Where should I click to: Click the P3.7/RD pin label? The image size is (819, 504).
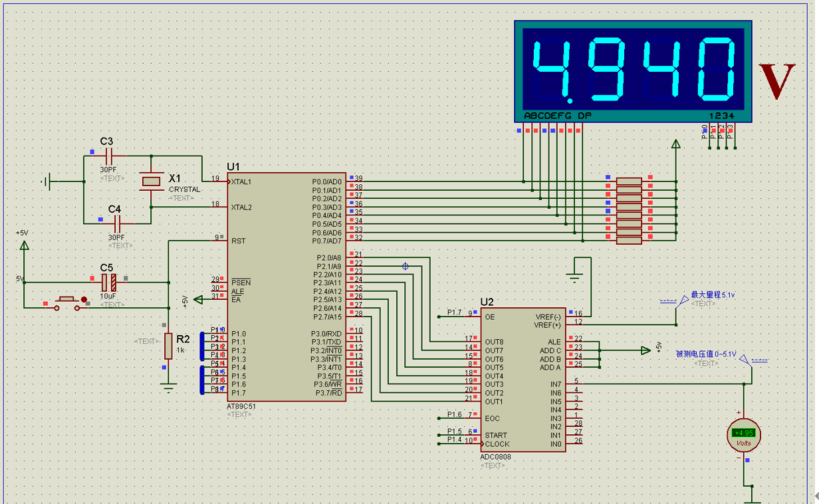328,392
